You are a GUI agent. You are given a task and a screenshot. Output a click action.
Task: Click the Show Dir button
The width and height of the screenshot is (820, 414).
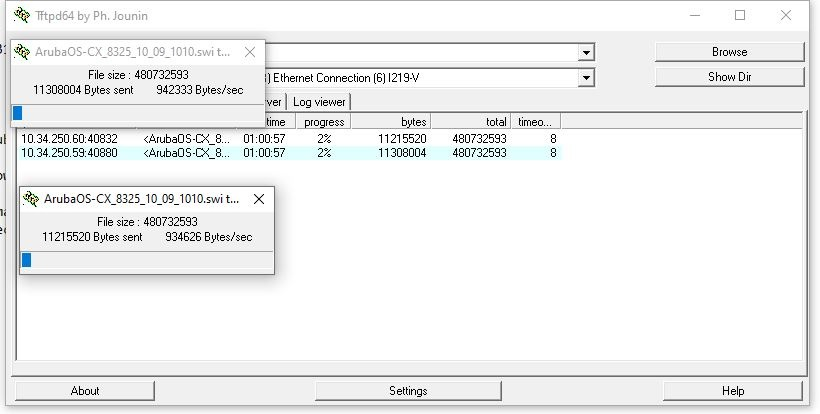coord(730,77)
